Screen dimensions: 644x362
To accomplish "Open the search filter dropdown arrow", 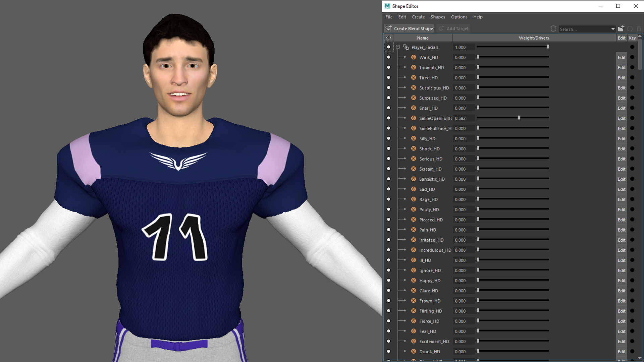I will (613, 29).
